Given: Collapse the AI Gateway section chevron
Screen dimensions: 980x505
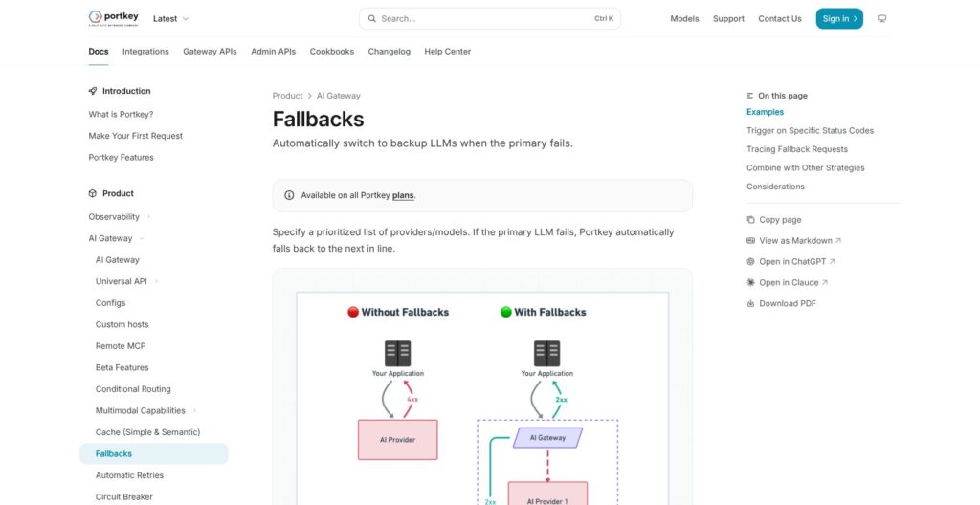Looking at the screenshot, I should point(142,238).
